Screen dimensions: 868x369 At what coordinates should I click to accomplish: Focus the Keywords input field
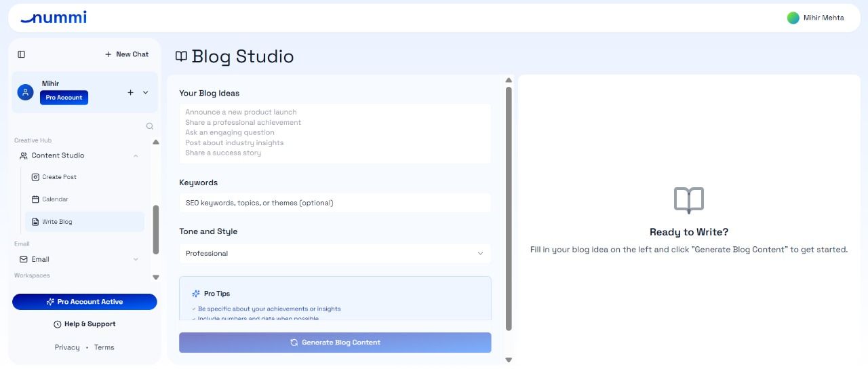(335, 203)
